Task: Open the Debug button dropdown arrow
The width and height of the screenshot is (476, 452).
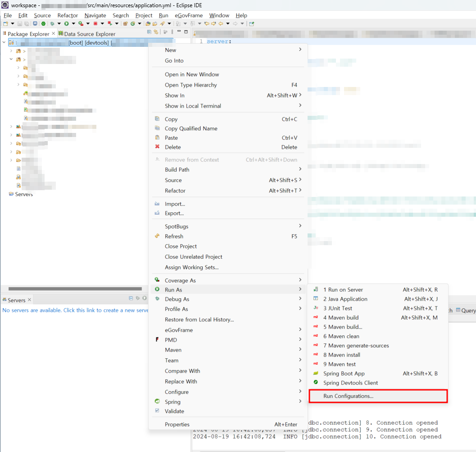Action: (59, 24)
